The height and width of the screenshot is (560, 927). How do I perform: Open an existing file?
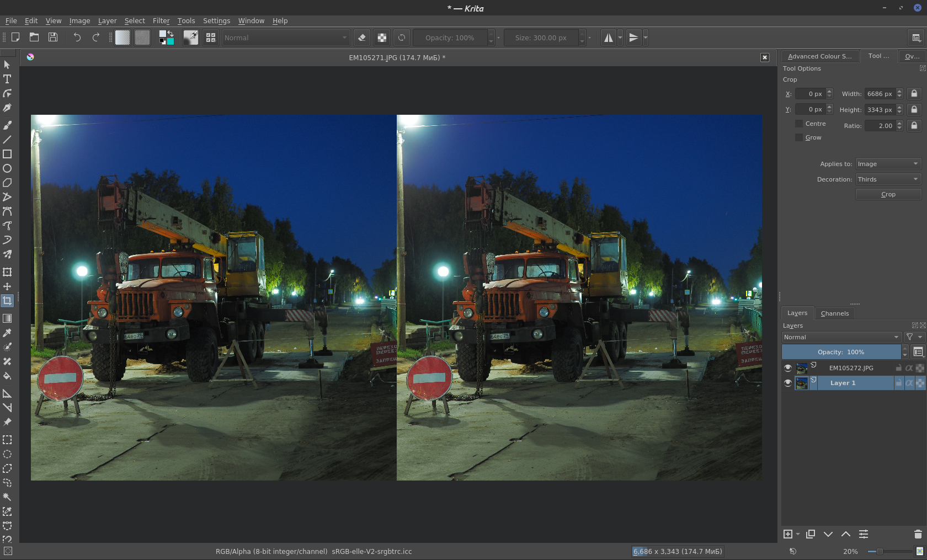tap(34, 37)
